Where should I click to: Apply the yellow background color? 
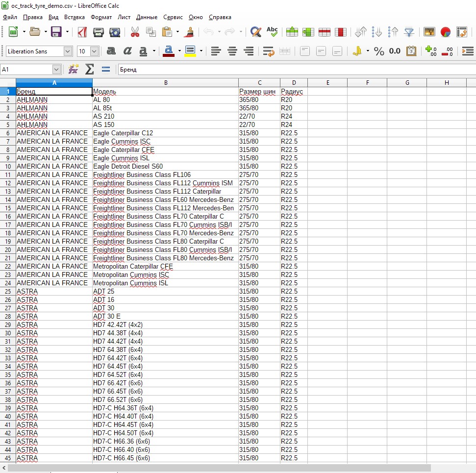[190, 51]
